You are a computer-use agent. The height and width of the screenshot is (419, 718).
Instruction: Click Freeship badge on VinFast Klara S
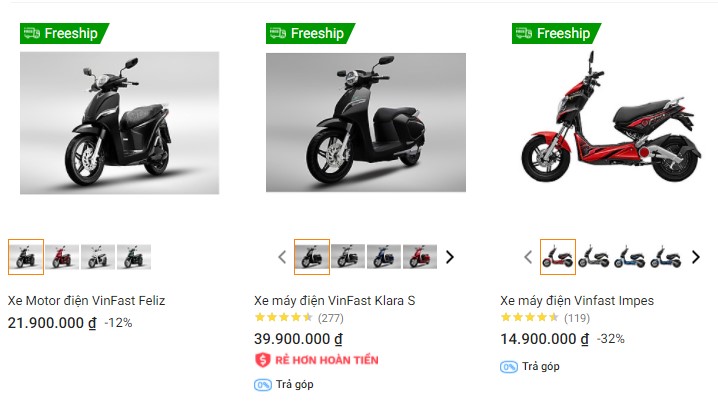tap(310, 34)
